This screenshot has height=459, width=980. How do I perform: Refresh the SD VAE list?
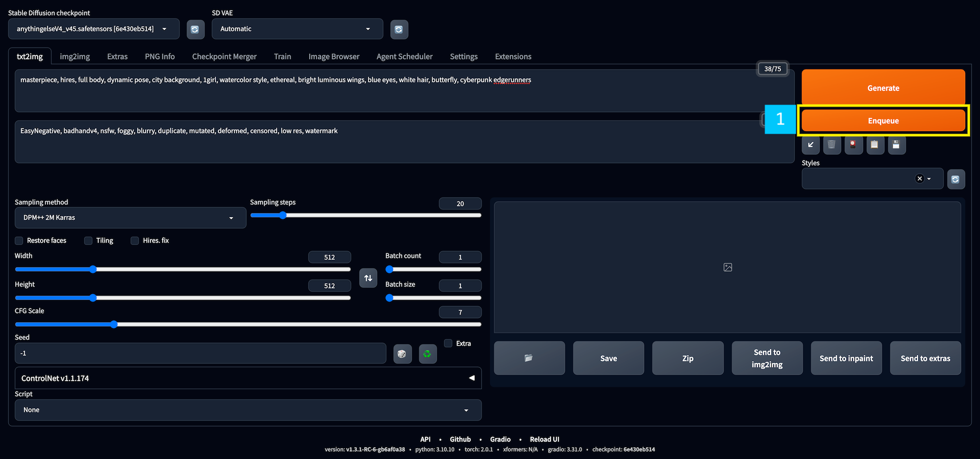tap(399, 29)
